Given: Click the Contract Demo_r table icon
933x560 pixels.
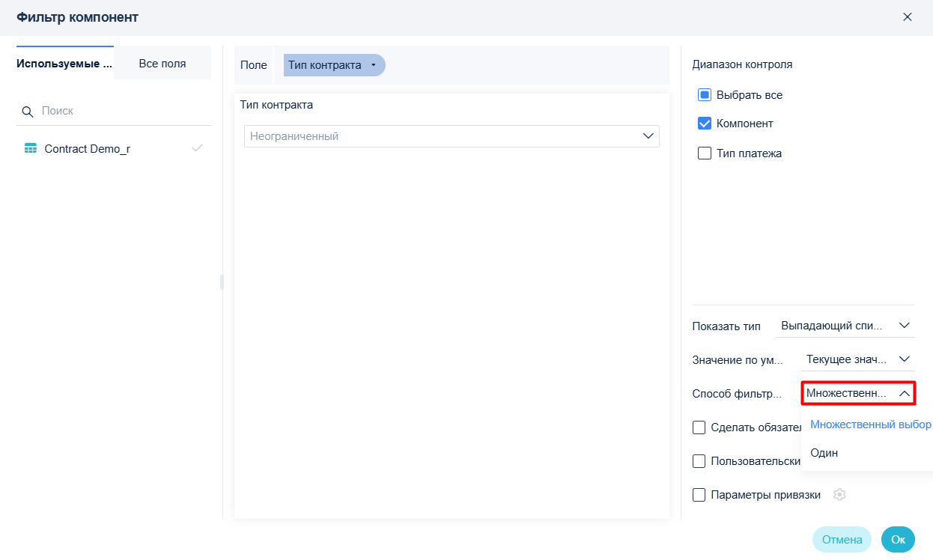Looking at the screenshot, I should [31, 149].
